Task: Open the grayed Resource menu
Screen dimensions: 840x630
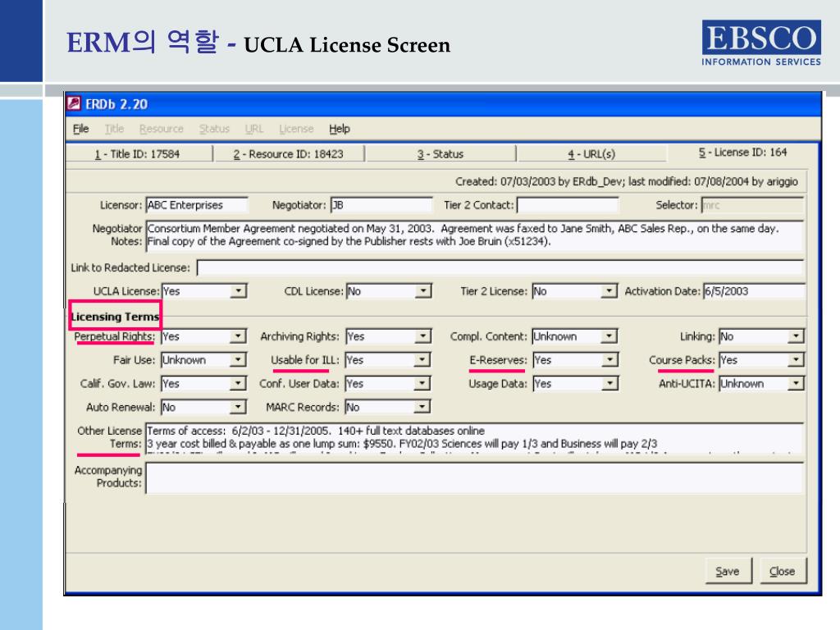Action: (162, 129)
